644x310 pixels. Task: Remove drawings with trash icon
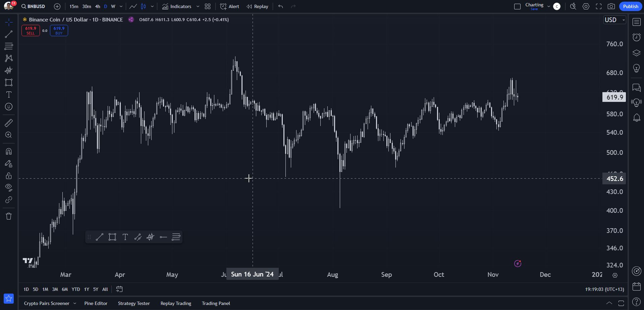(x=9, y=216)
